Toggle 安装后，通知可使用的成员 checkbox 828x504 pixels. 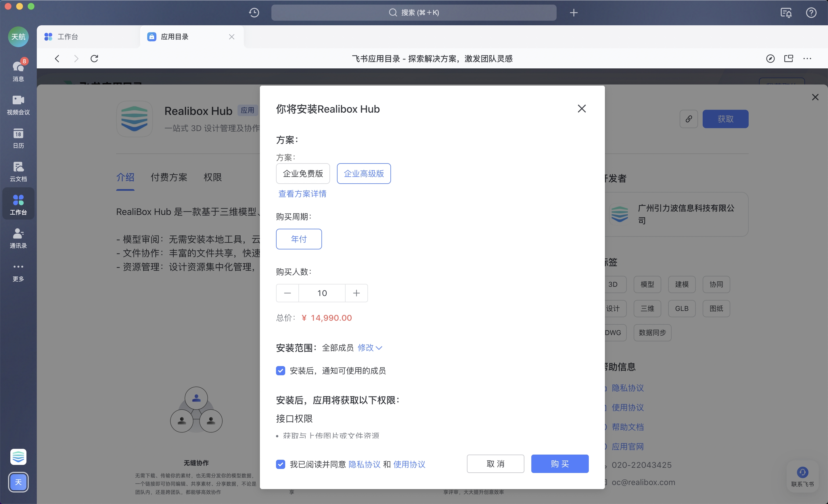tap(280, 370)
